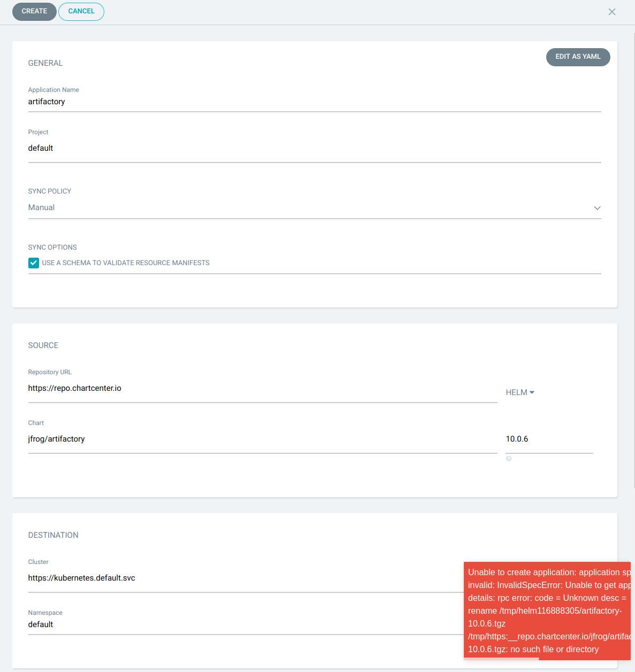
Task: Click the CANCEL button
Action: click(x=81, y=11)
